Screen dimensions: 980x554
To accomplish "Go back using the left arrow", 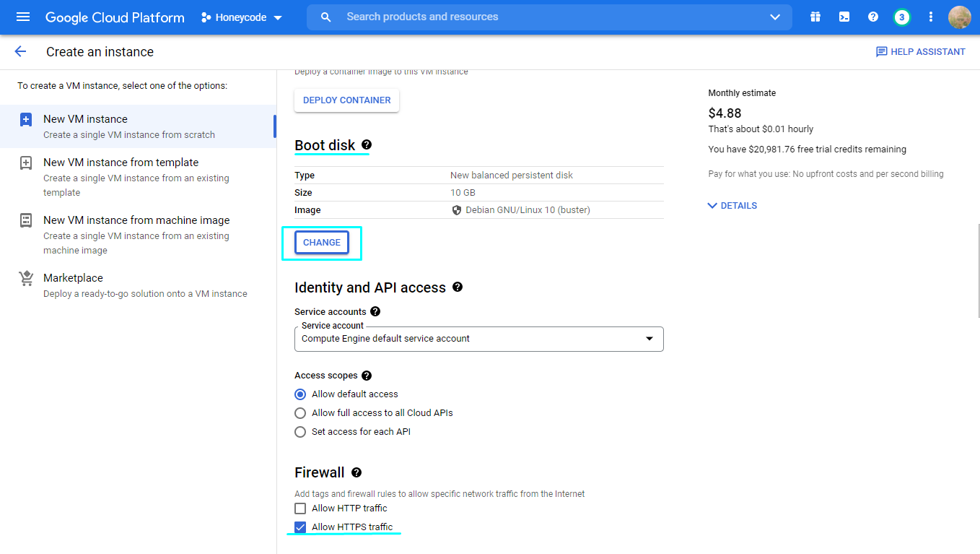I will pos(20,51).
